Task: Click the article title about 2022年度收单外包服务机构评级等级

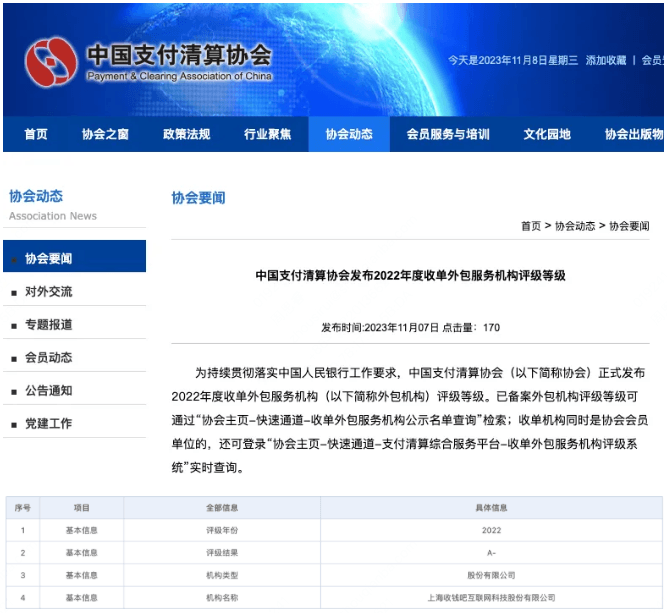Action: [410, 276]
